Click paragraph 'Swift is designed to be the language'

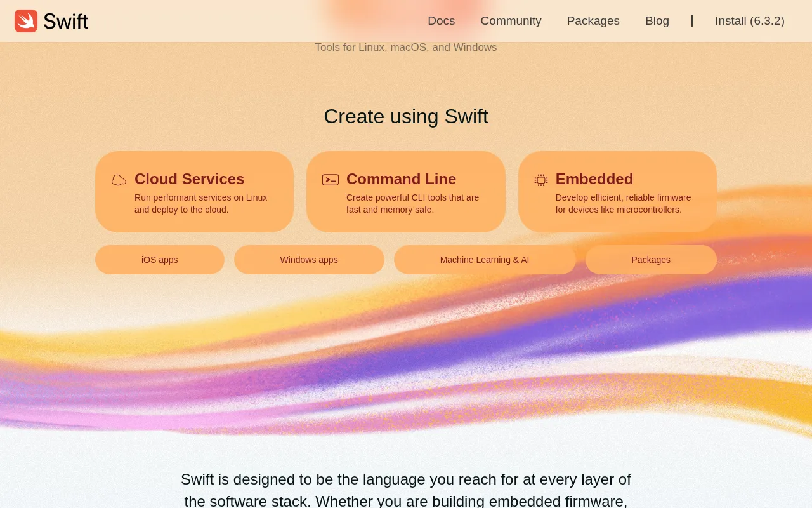point(406,490)
